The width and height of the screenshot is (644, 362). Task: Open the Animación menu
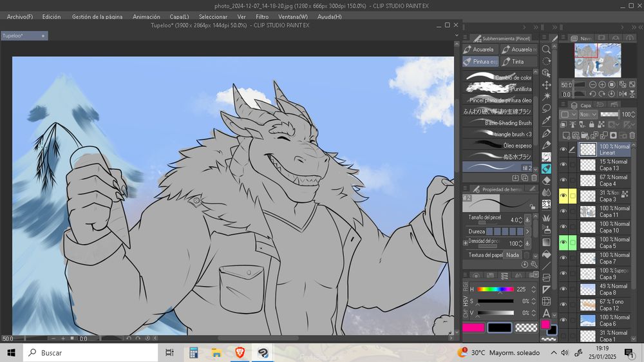[x=146, y=17]
